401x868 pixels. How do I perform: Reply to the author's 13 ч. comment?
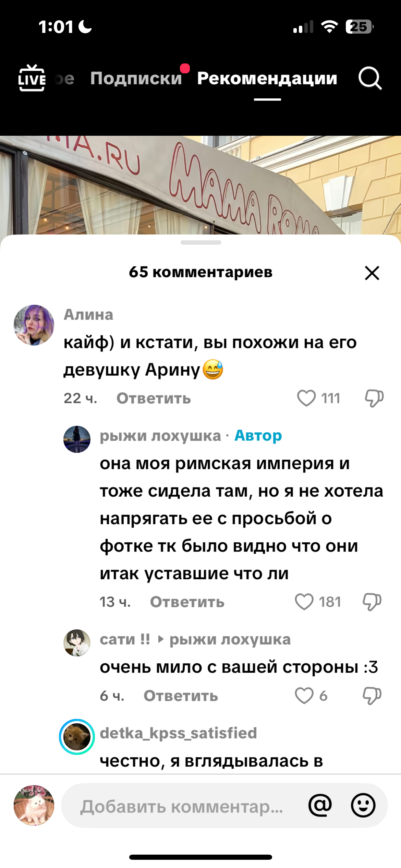pos(187,602)
